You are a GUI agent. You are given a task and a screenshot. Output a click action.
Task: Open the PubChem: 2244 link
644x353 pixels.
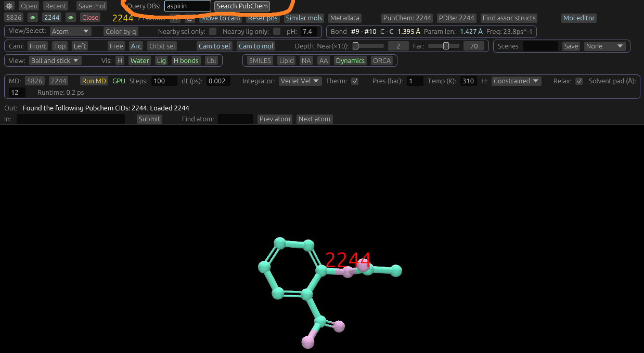(x=407, y=18)
